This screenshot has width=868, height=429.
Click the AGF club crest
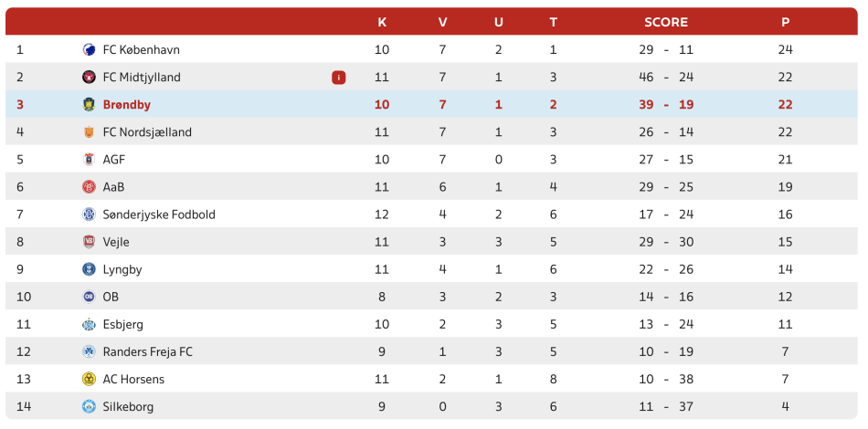pos(90,160)
